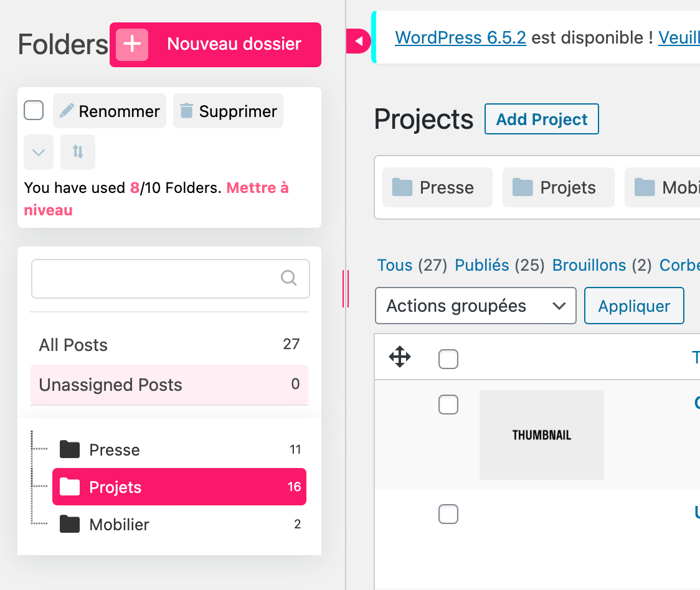Open Presse folder chip above the list
The height and width of the screenshot is (590, 700).
(x=437, y=187)
